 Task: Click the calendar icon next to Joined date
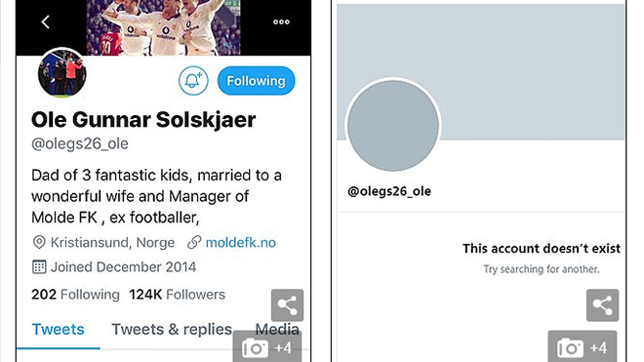39,267
